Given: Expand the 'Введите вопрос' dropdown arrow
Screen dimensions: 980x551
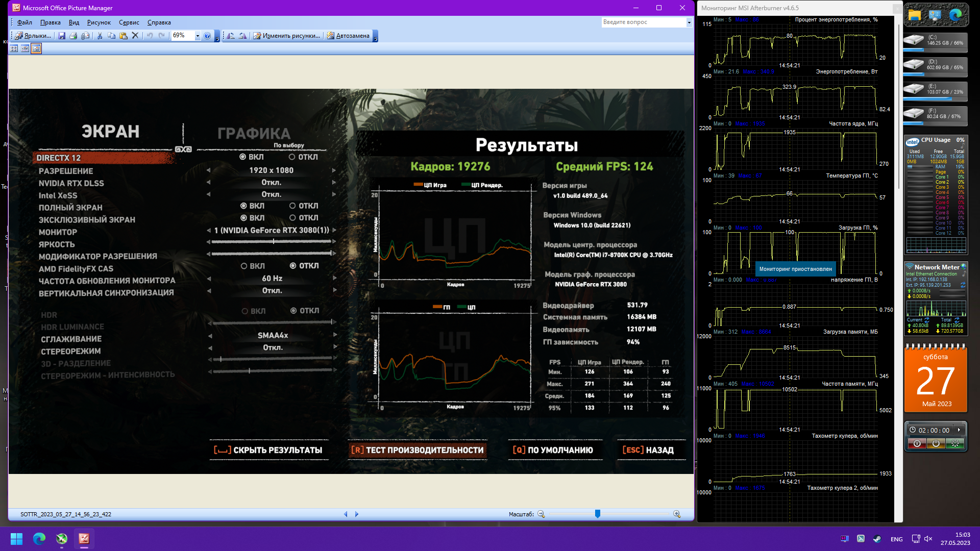Looking at the screenshot, I should [689, 22].
